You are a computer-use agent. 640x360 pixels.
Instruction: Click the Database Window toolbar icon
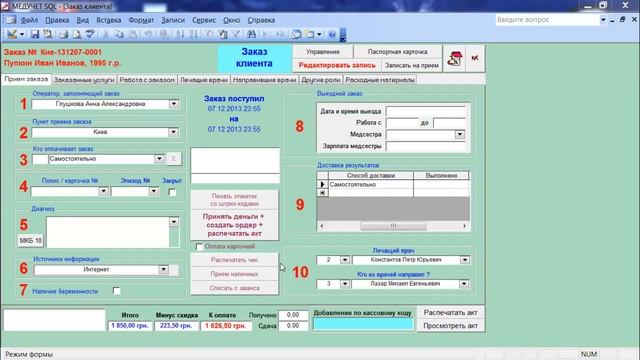(x=296, y=34)
